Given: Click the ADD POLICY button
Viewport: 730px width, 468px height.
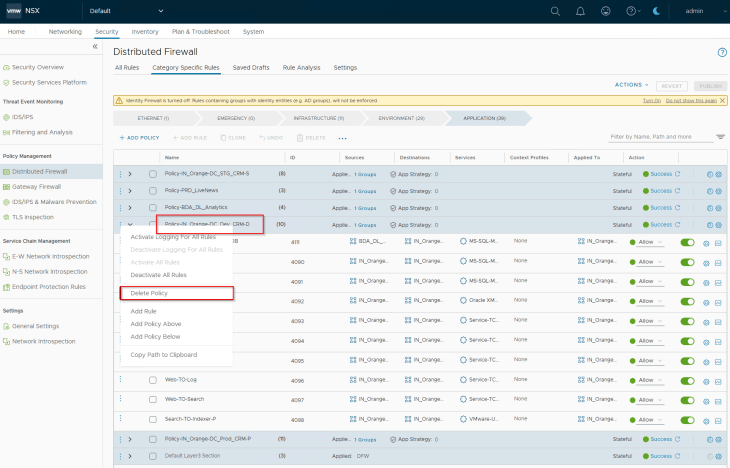Looking at the screenshot, I should (x=139, y=137).
